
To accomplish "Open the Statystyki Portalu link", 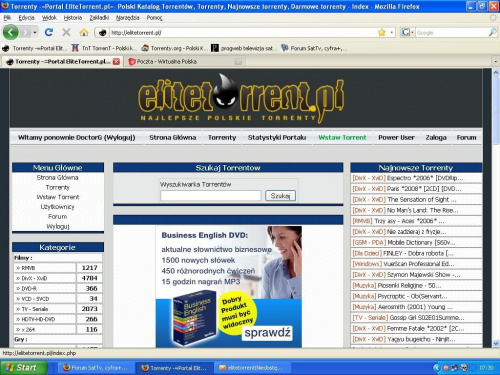I will [x=277, y=137].
